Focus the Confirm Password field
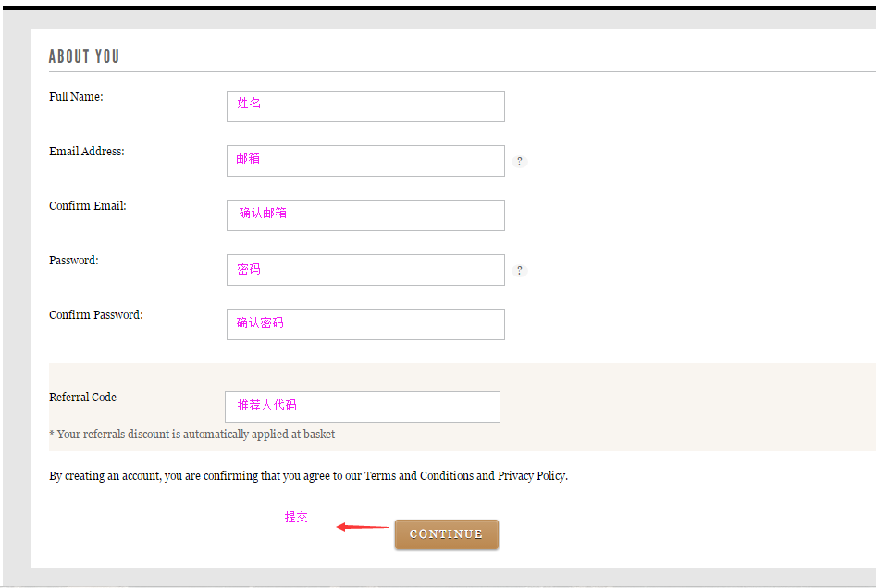This screenshot has width=876, height=588. pyautogui.click(x=365, y=325)
